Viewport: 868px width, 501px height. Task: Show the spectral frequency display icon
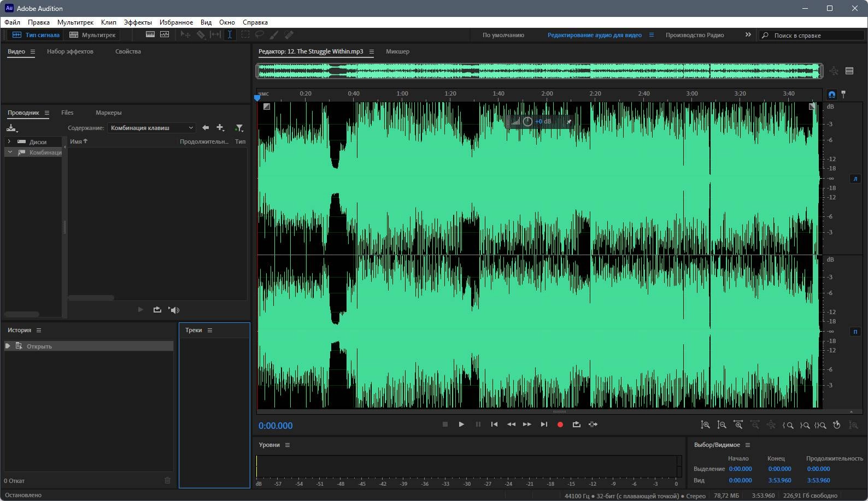click(x=150, y=34)
